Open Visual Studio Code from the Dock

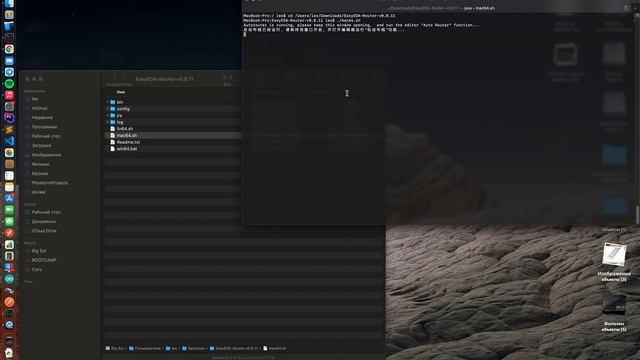click(9, 141)
